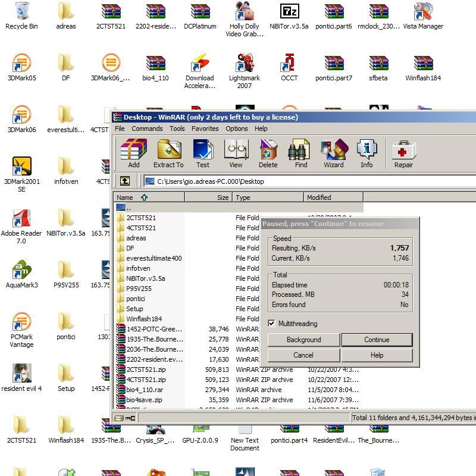Viewport: 476px width, 476px height.
Task: Select the GPU-Z.0.0.9 desktop icon
Action: click(x=200, y=435)
